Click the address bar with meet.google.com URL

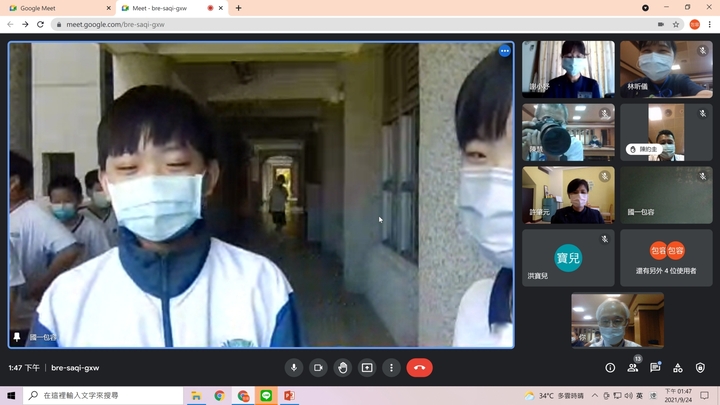(x=300, y=24)
